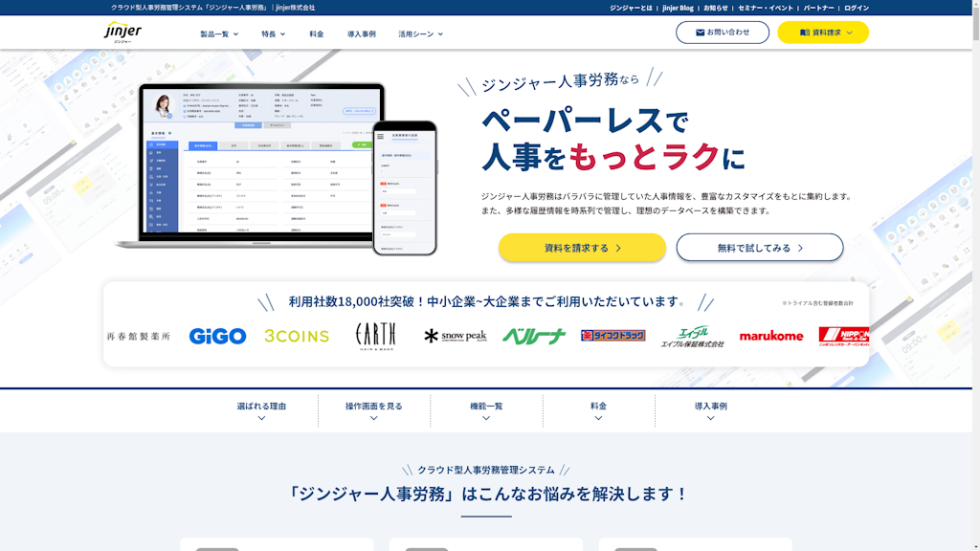Image resolution: width=980 pixels, height=551 pixels.
Task: Jump to the 選ばれる理由 section
Action: pyautogui.click(x=261, y=409)
